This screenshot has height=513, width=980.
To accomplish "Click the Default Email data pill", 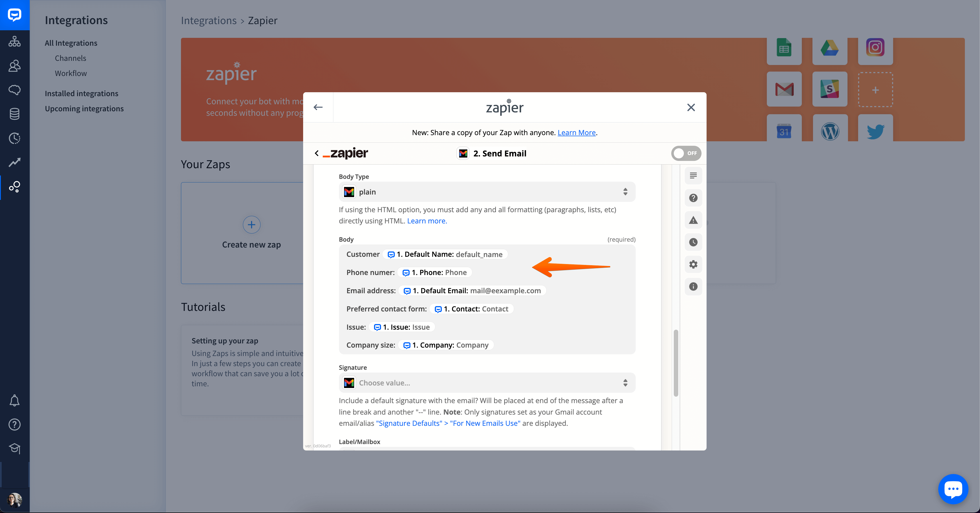I will [472, 291].
